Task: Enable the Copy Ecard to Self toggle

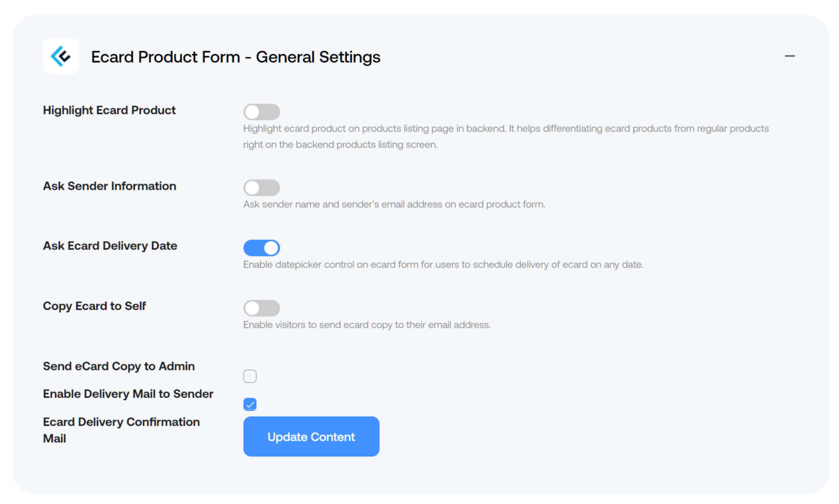Action: click(x=262, y=308)
